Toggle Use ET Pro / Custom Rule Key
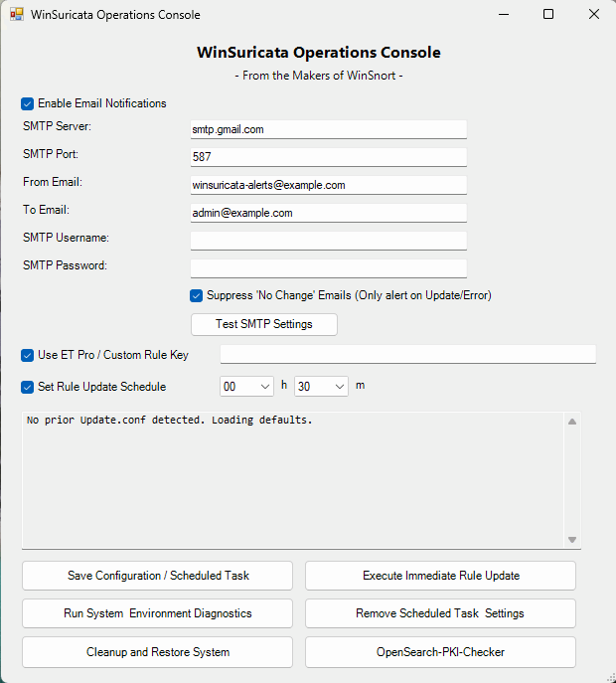The height and width of the screenshot is (683, 616). (x=27, y=356)
